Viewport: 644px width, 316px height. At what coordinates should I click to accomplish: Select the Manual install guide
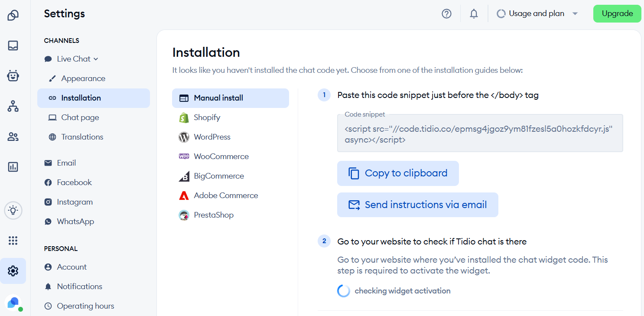231,98
